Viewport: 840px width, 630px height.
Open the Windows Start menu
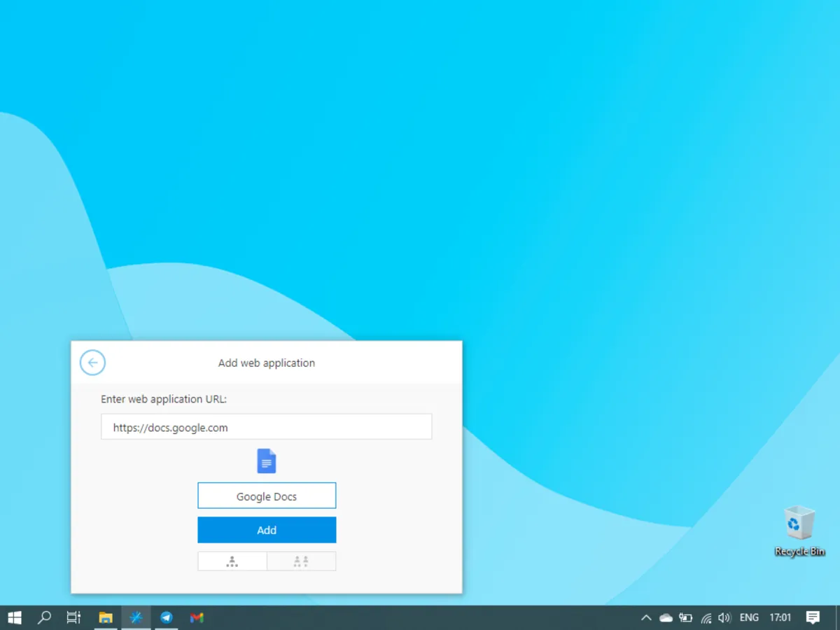coord(15,617)
